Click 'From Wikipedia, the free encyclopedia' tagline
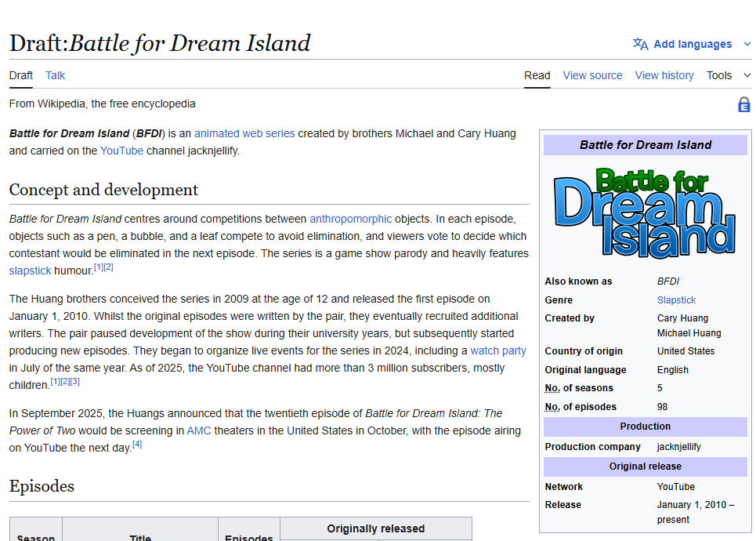Image resolution: width=756 pixels, height=541 pixels. [102, 103]
